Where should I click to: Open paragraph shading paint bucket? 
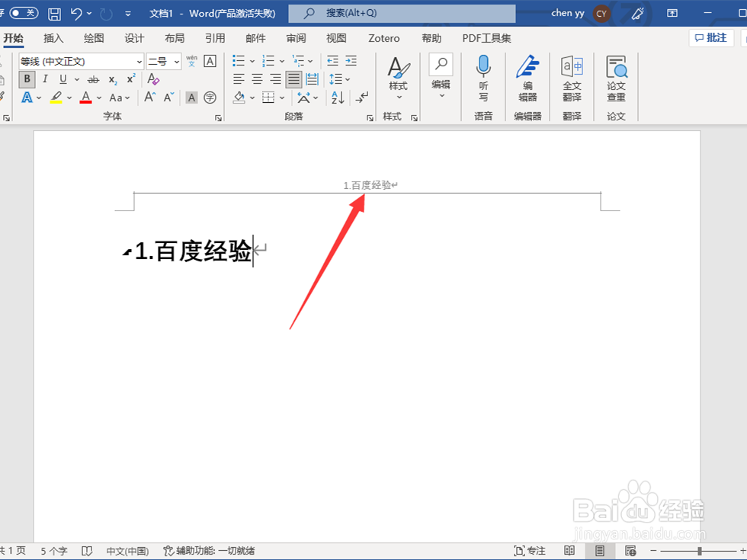click(239, 98)
